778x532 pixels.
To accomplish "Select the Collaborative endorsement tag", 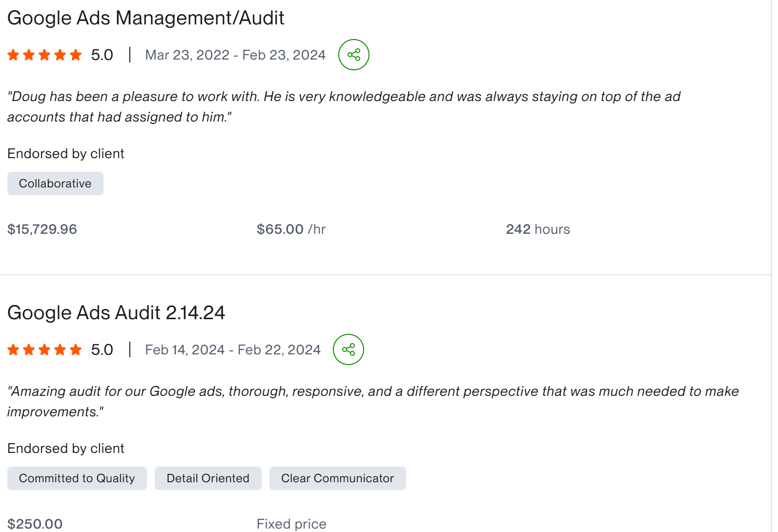I will tap(55, 184).
